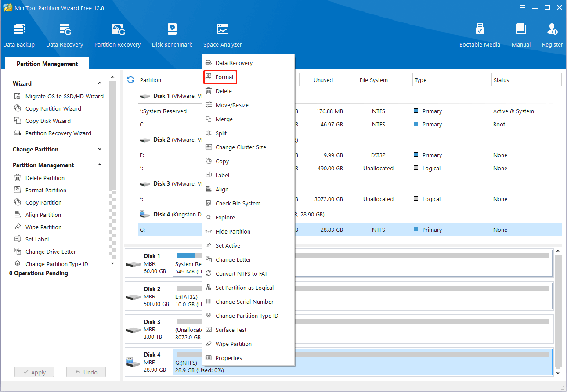
Task: Open Partition Recovery toolbar tool
Action: coord(117,35)
